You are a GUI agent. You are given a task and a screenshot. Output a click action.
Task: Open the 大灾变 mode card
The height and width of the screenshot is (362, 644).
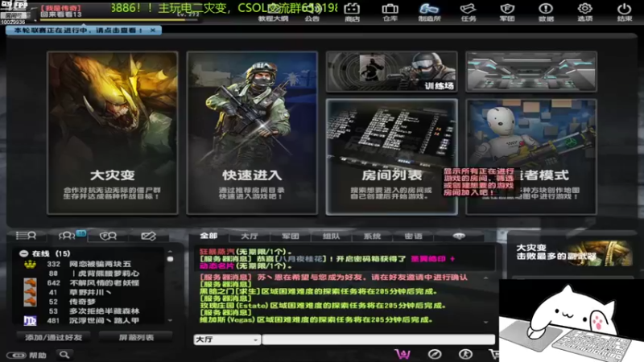pyautogui.click(x=113, y=133)
